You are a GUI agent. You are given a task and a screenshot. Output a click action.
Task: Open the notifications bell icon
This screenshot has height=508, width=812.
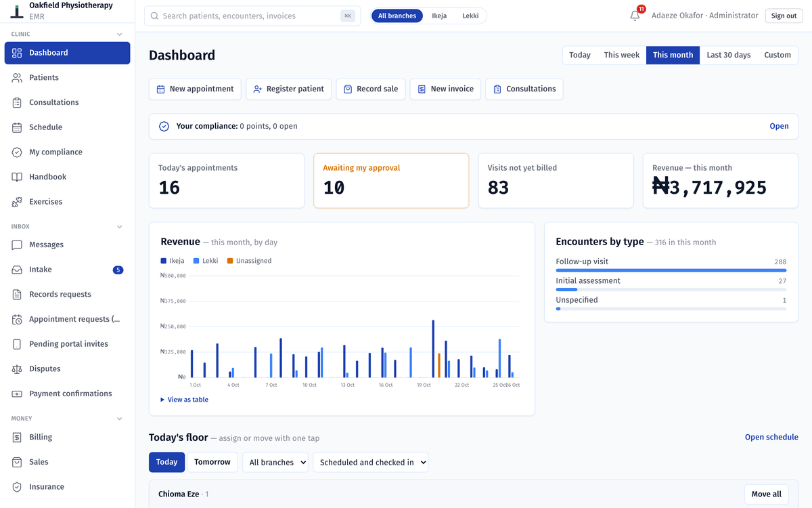(635, 16)
